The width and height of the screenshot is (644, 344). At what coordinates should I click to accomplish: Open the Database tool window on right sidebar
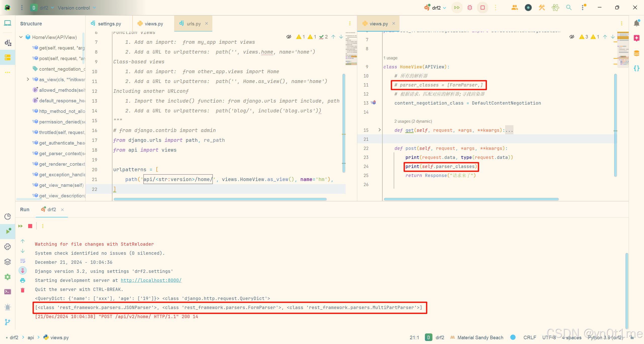coord(637,53)
